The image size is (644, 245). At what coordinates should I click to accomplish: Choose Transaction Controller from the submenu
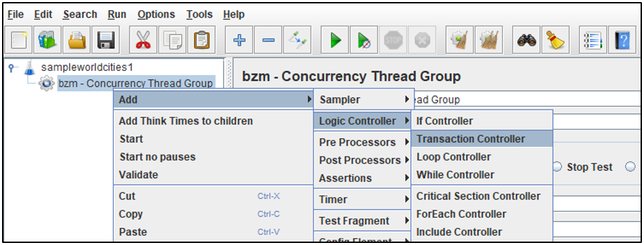482,139
